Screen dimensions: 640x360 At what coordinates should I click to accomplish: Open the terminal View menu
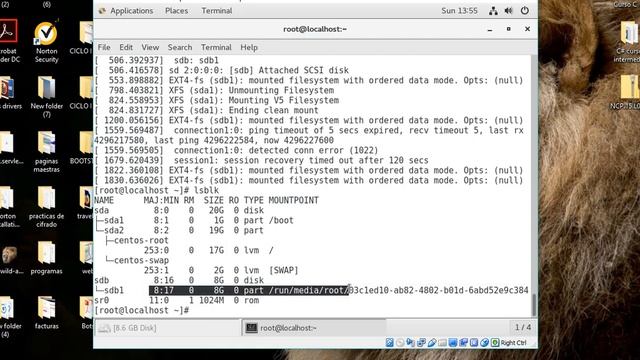coord(150,47)
